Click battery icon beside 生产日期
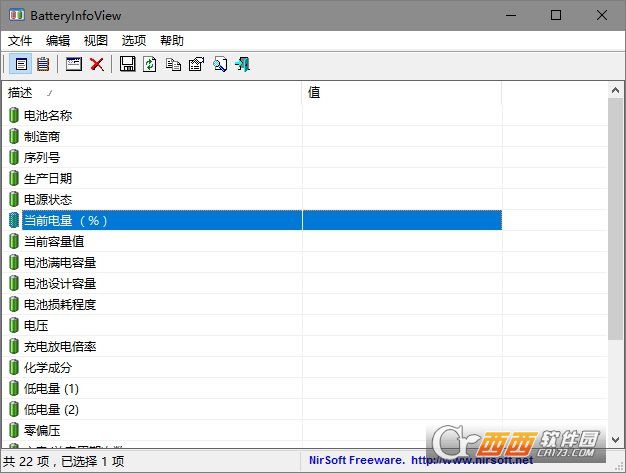This screenshot has width=626, height=473. pos(14,178)
